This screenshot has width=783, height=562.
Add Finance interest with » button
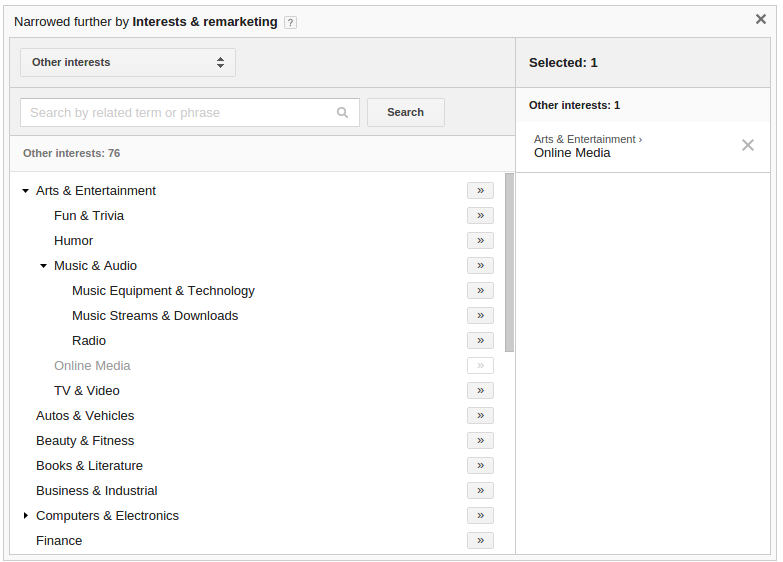click(480, 541)
